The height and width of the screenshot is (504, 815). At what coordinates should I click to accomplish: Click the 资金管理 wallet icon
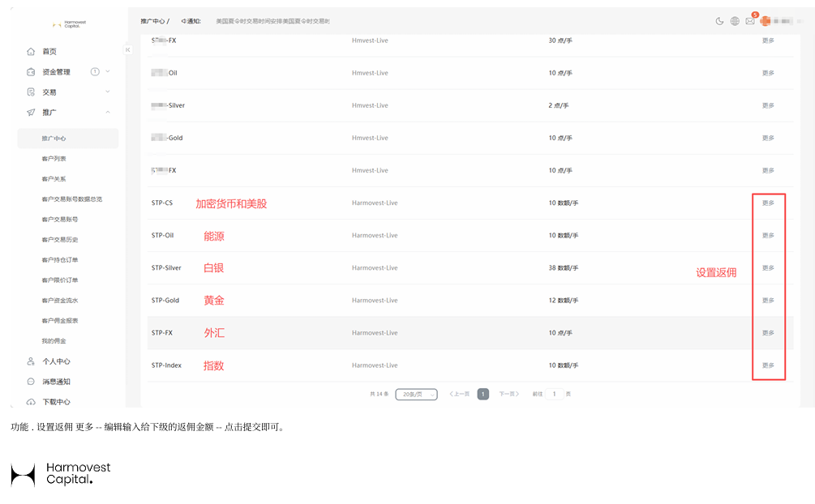pyautogui.click(x=31, y=71)
